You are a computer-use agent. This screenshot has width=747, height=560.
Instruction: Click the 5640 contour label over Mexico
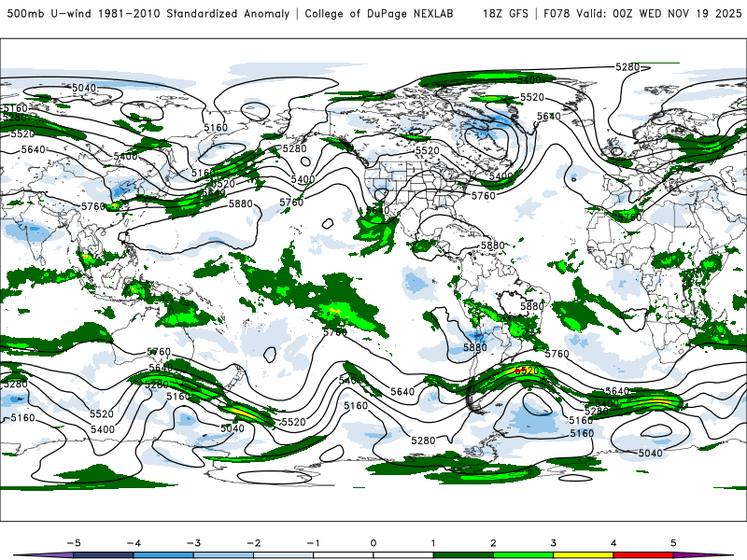pyautogui.click(x=378, y=210)
